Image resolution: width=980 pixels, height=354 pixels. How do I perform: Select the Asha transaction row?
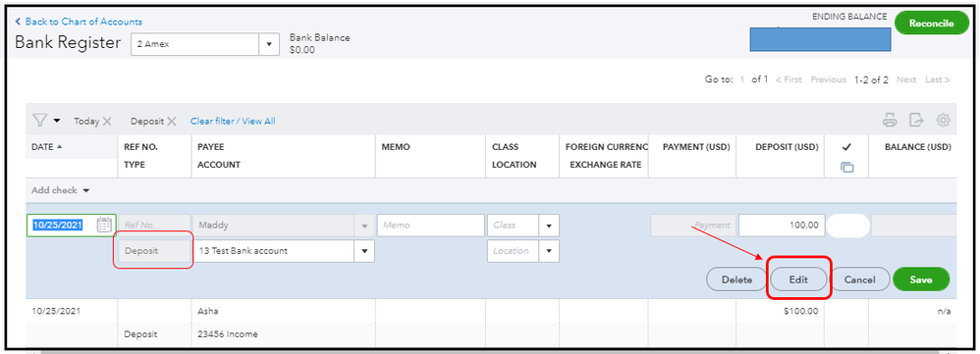click(x=491, y=323)
